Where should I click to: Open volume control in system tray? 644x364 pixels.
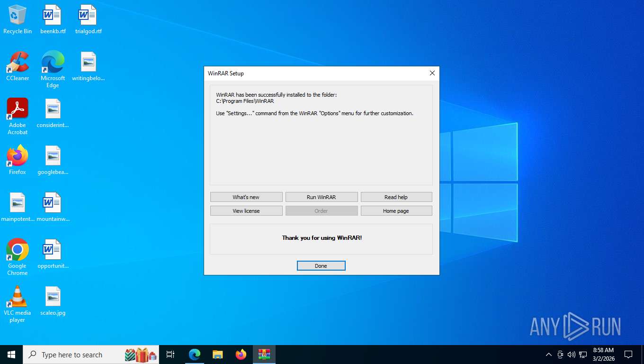572,355
